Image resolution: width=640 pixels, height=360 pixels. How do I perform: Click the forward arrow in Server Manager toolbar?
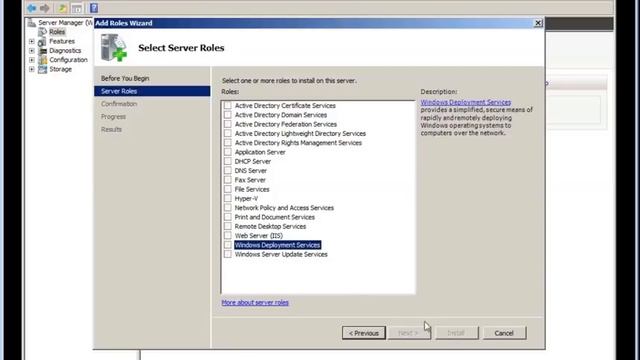[x=45, y=8]
